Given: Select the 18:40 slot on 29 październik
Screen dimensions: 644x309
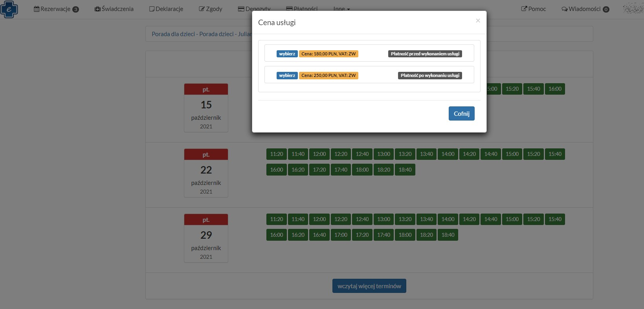Looking at the screenshot, I should click(448, 235).
